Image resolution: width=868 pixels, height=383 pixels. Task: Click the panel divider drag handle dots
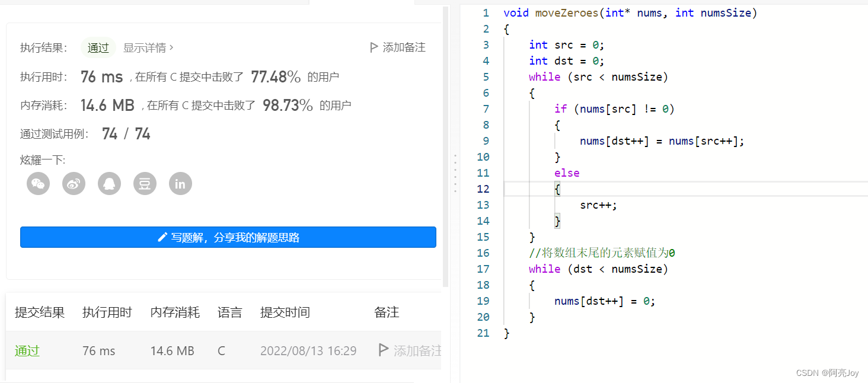point(455,173)
